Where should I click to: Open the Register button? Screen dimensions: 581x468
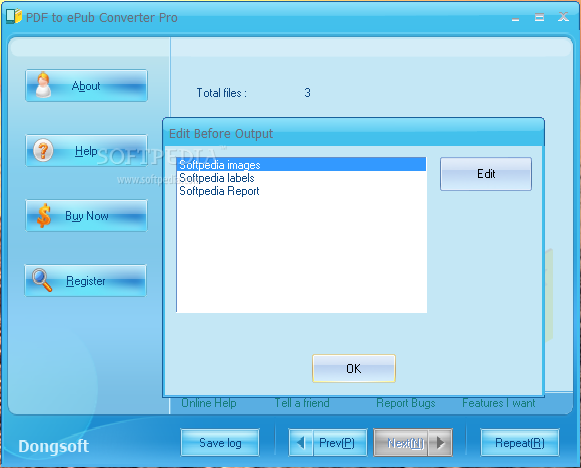point(86,281)
